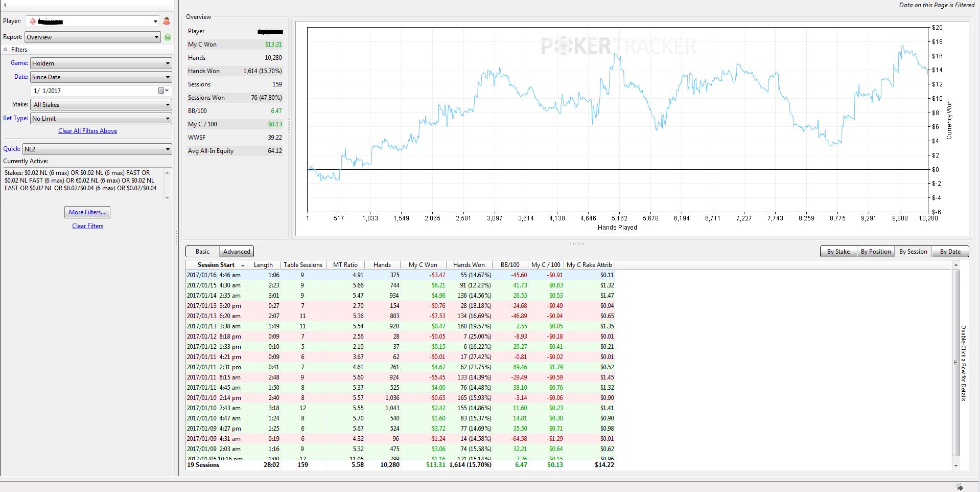Click the Bet Type: label link
The width and height of the screenshot is (980, 492).
click(15, 118)
